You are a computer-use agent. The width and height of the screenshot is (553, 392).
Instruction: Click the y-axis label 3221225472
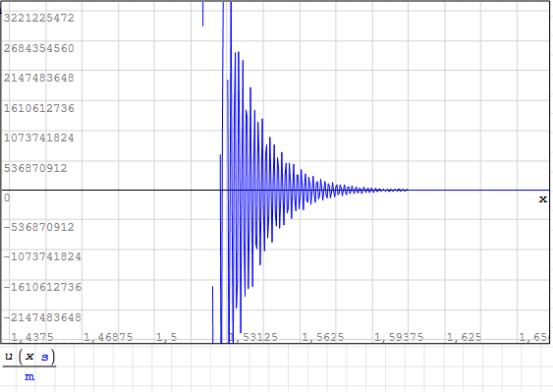38,18
